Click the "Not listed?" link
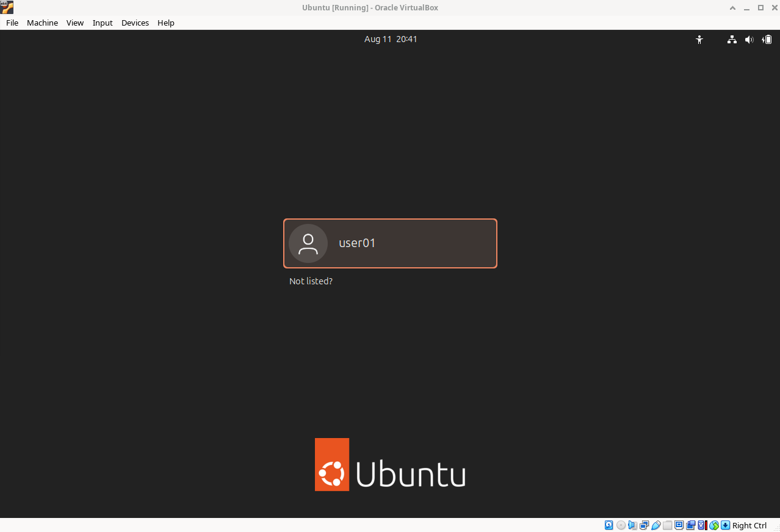Screen dimensions: 780x532 (311, 281)
